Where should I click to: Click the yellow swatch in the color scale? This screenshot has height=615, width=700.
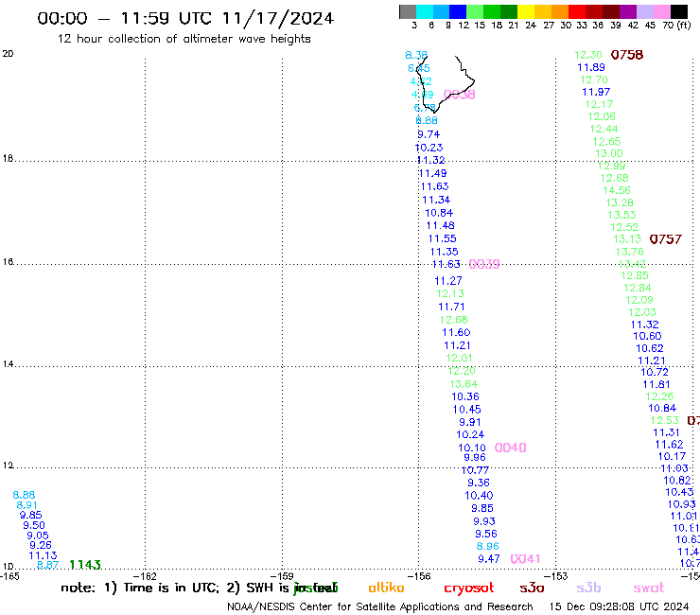[526, 11]
